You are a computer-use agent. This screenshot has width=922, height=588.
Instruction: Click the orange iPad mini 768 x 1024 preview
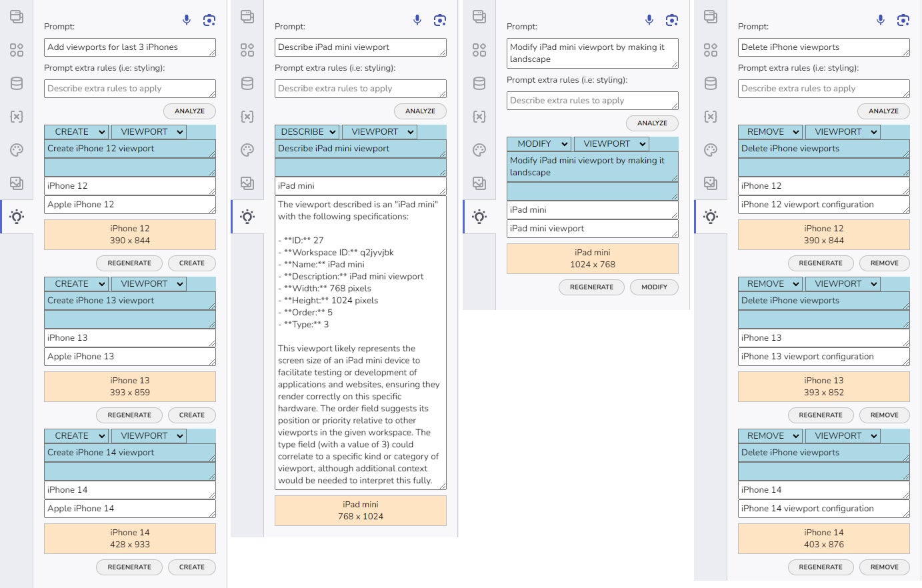pos(361,511)
